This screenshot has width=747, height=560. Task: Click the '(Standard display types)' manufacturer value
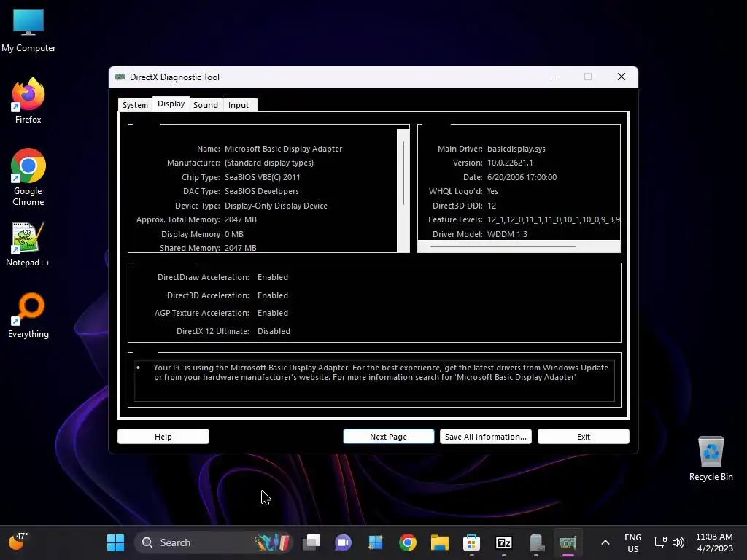[269, 163]
